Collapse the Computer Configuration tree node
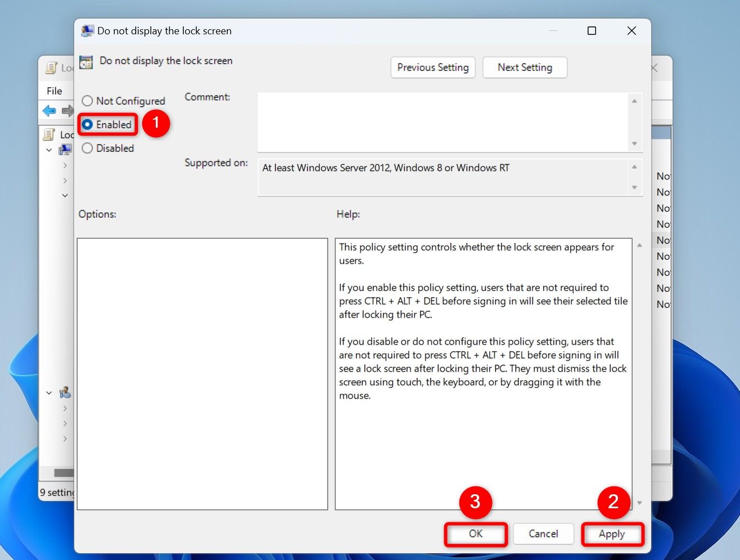Screen dimensions: 740x560 (49, 150)
